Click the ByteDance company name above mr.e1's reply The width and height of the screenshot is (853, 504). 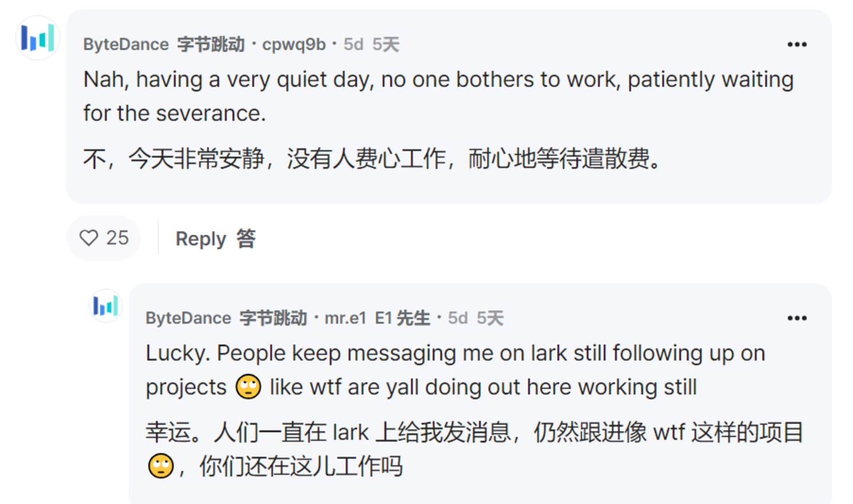188,318
